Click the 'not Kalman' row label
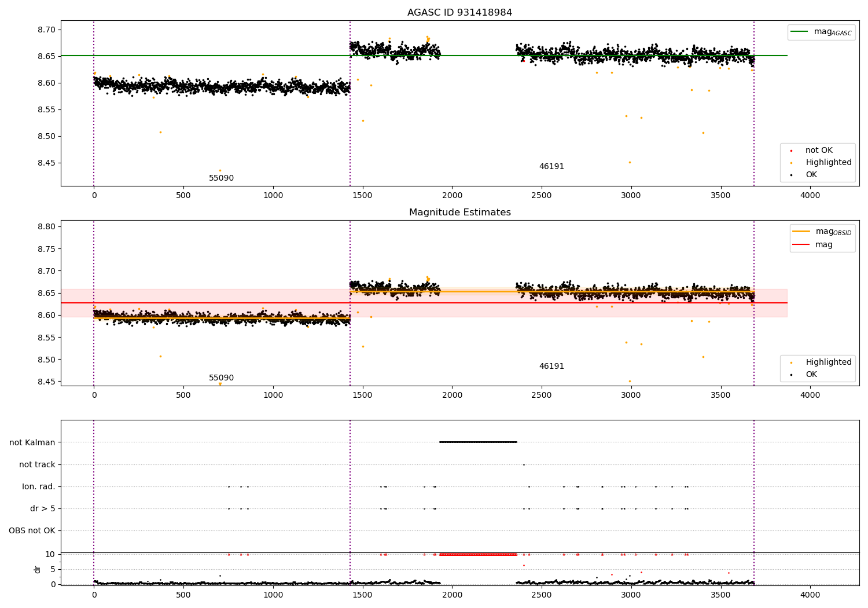The width and height of the screenshot is (868, 608). pos(32,443)
